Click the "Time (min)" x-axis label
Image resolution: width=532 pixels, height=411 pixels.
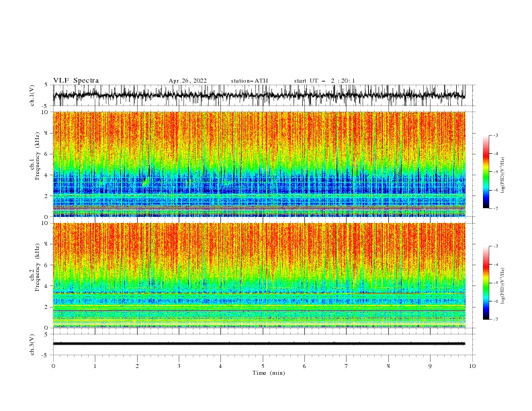[x=269, y=373]
